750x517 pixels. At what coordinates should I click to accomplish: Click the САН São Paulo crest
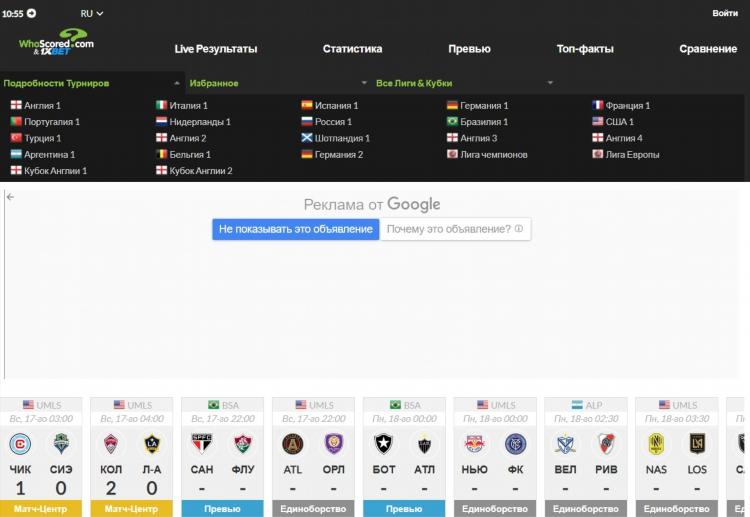tap(202, 444)
